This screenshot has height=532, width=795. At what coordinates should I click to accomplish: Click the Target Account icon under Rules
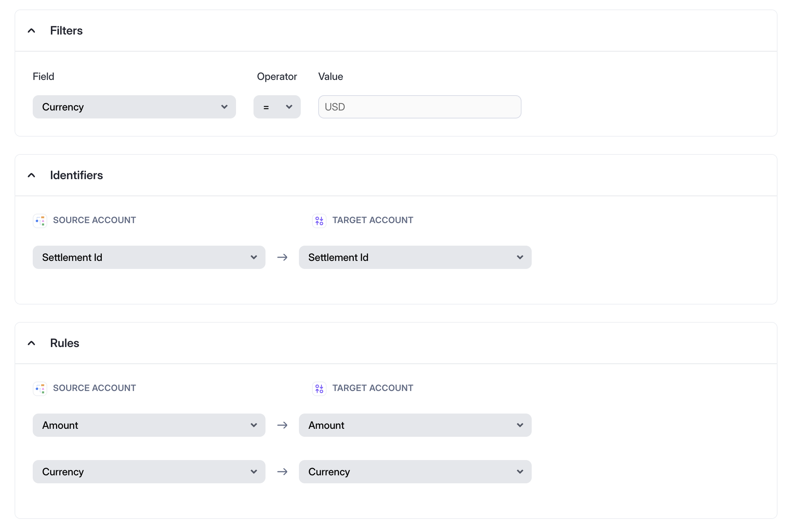point(319,388)
